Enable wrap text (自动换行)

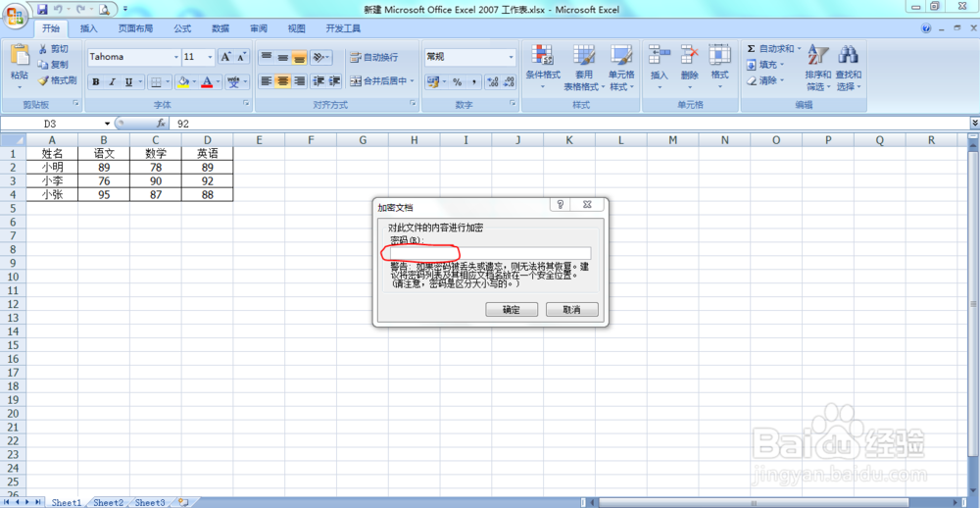pos(373,57)
